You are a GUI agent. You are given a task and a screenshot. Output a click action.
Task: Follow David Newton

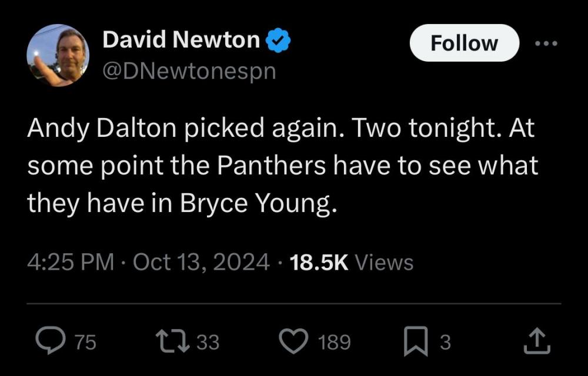464,43
